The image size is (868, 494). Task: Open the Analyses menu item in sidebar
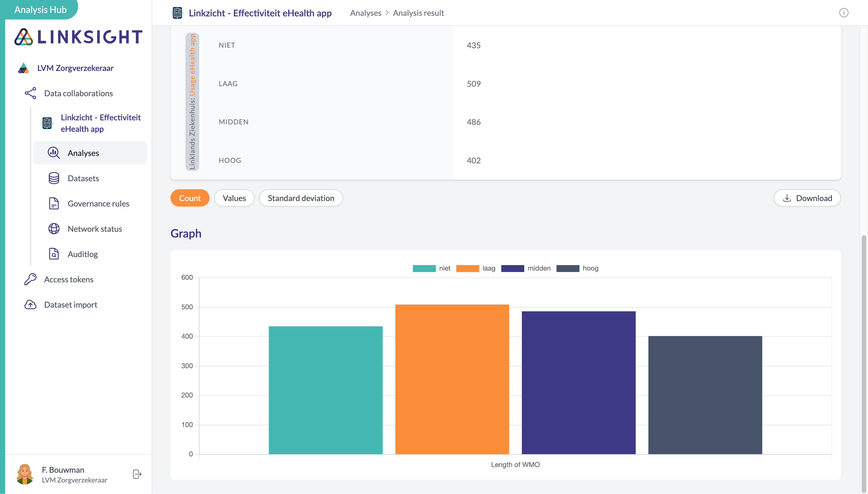tap(83, 153)
